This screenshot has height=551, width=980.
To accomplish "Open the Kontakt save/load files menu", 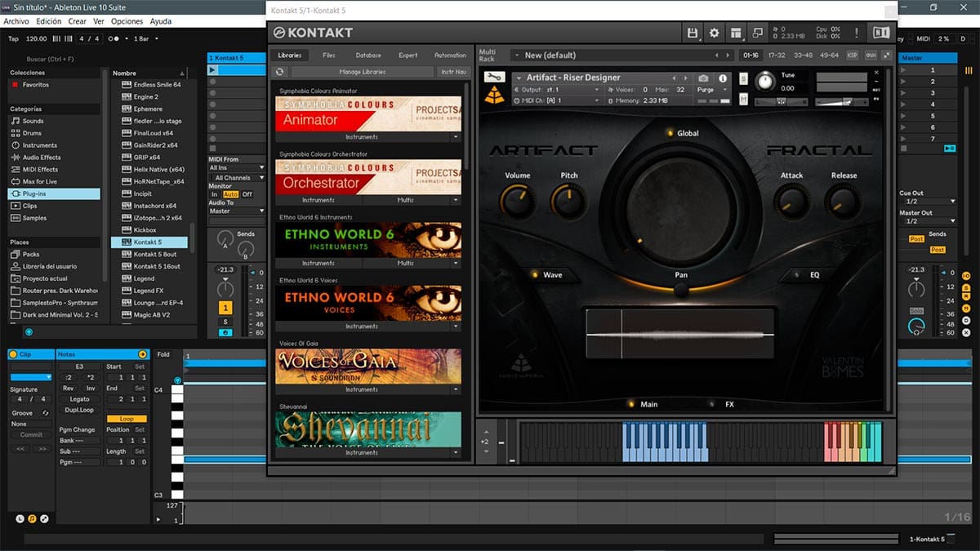I will (x=693, y=33).
